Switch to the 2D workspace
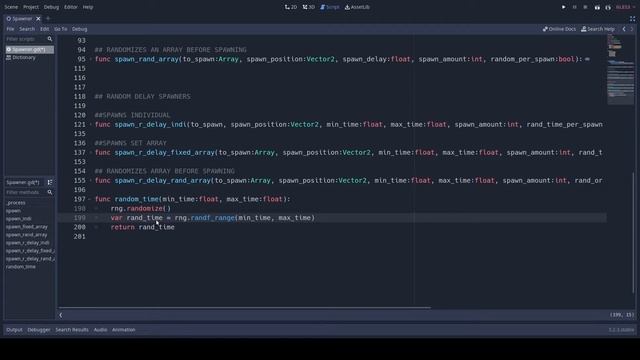The width and height of the screenshot is (640, 360). point(291,7)
